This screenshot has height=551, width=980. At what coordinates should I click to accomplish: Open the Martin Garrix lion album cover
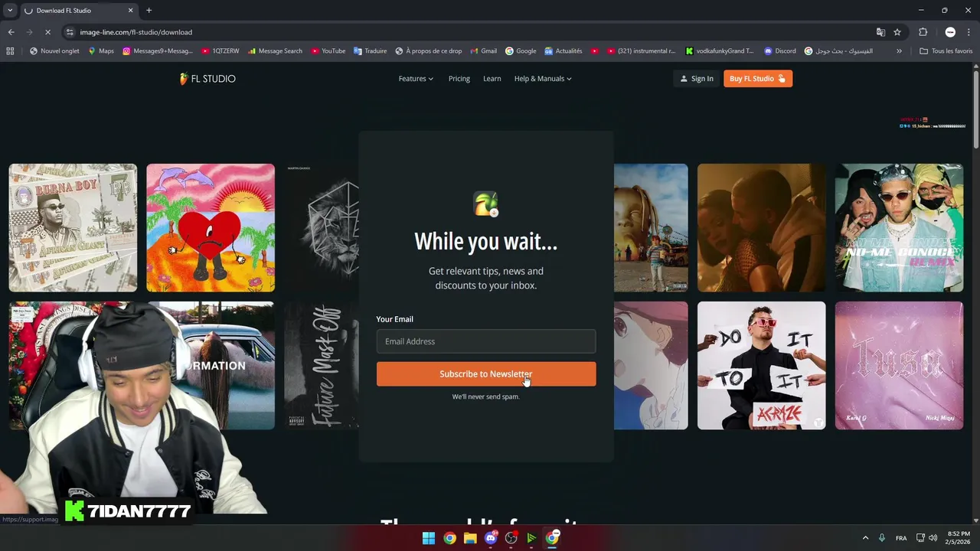coord(322,227)
